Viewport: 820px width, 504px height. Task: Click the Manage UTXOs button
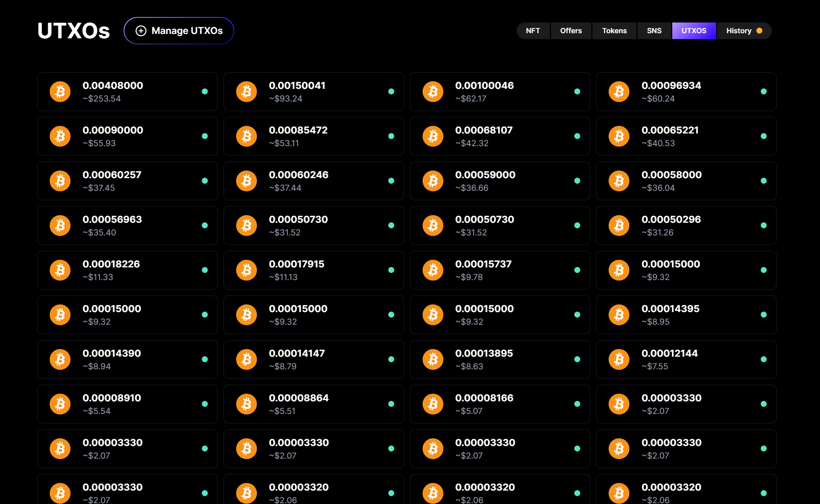pos(179,31)
